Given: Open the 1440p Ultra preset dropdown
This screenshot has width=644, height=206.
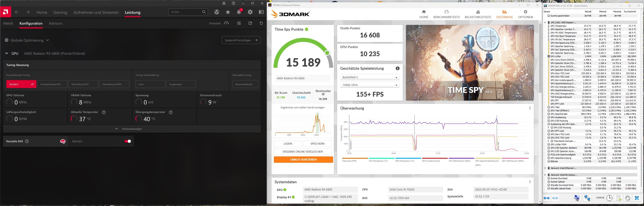Looking at the screenshot, I should click(370, 85).
